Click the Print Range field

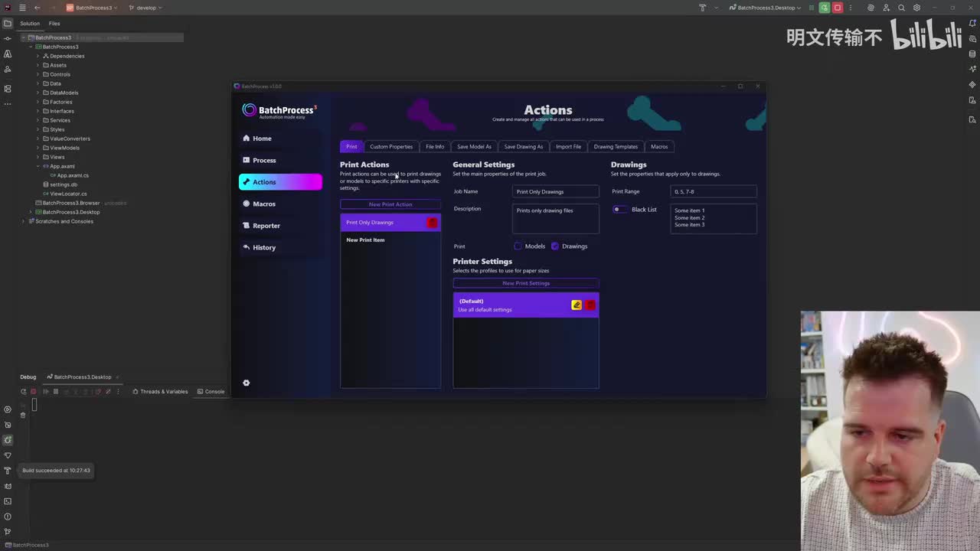tap(714, 191)
